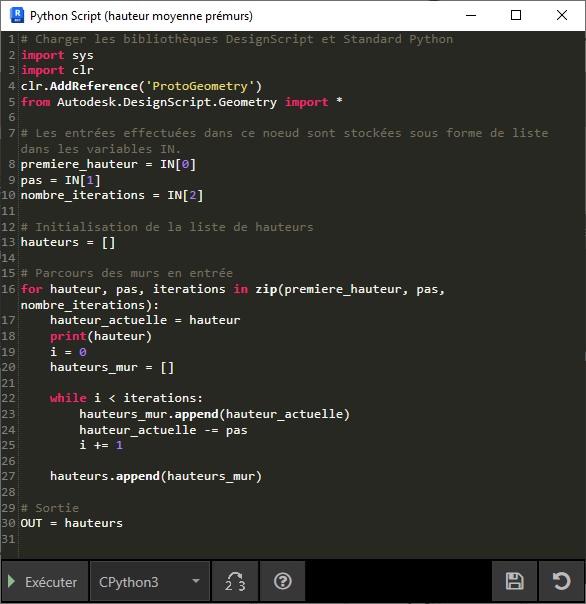Image resolution: width=586 pixels, height=604 pixels.
Task: Maximize the Python Script window
Action: coord(516,15)
